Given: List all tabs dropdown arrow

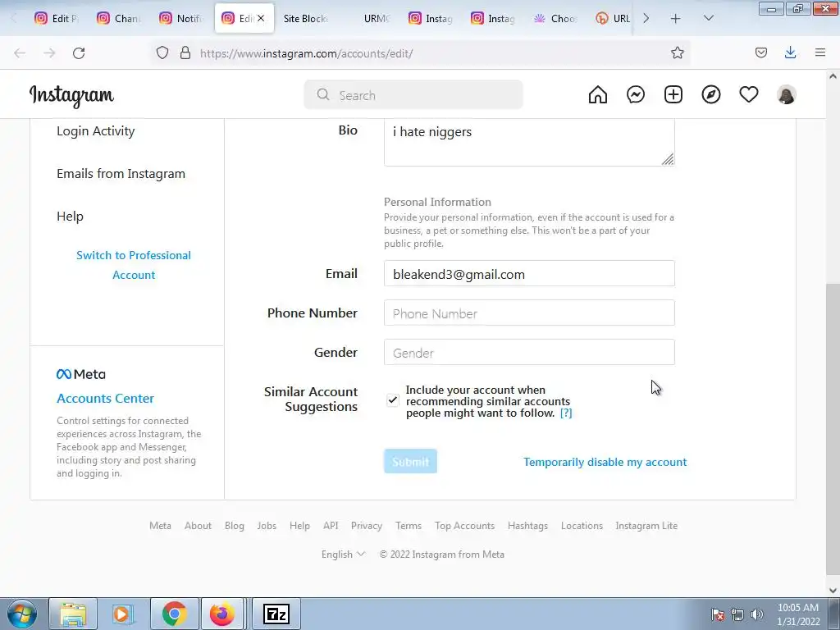Looking at the screenshot, I should 708,18.
